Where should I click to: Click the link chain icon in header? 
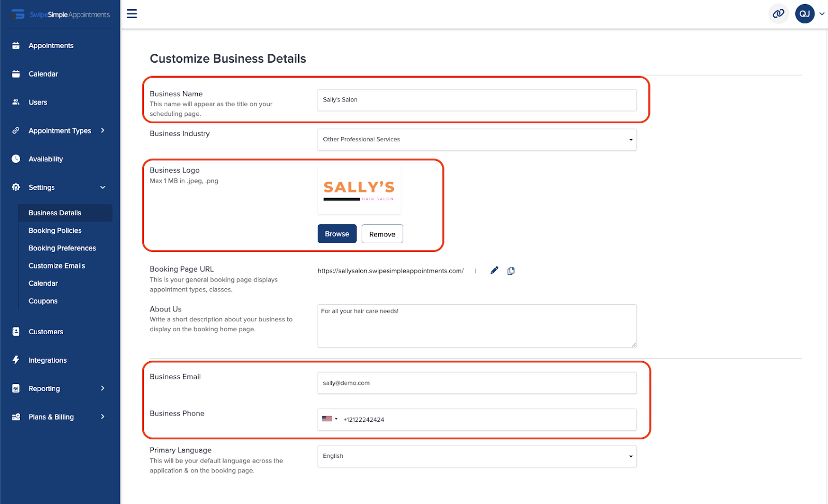[778, 14]
